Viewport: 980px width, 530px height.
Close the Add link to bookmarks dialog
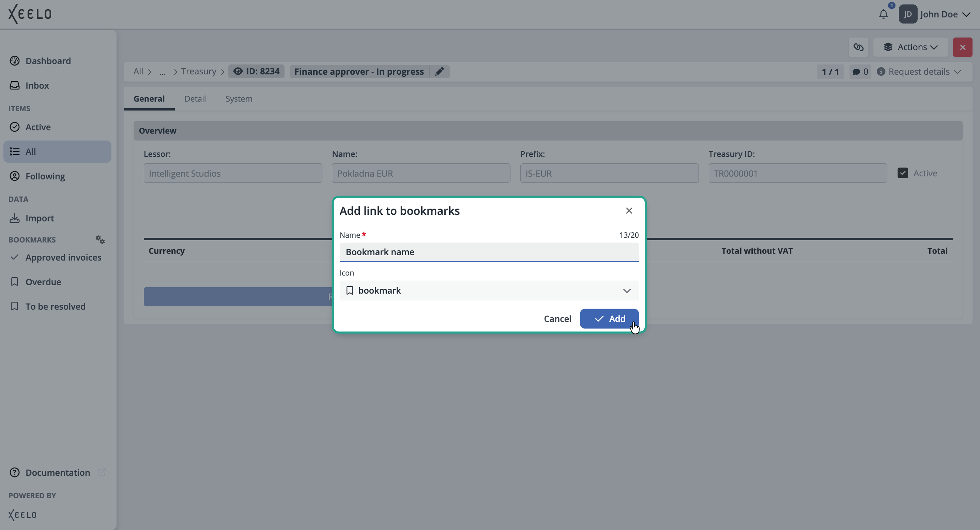tap(629, 211)
